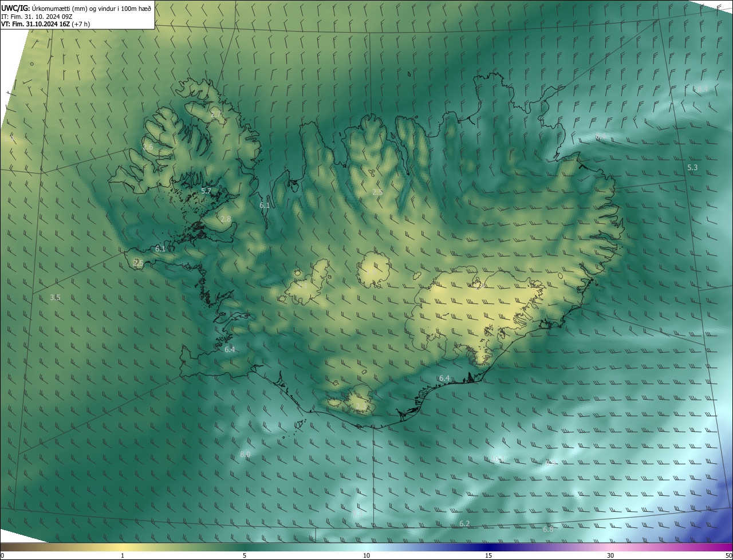Click the '30' tick label on the color scale

(610, 555)
